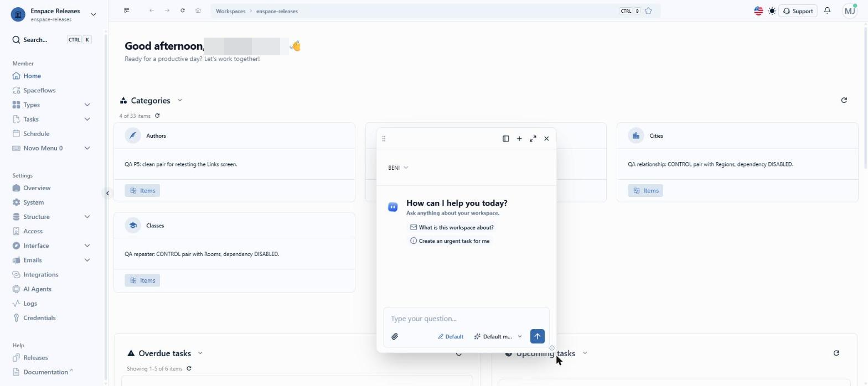Send the message with the arrow button

(x=537, y=336)
